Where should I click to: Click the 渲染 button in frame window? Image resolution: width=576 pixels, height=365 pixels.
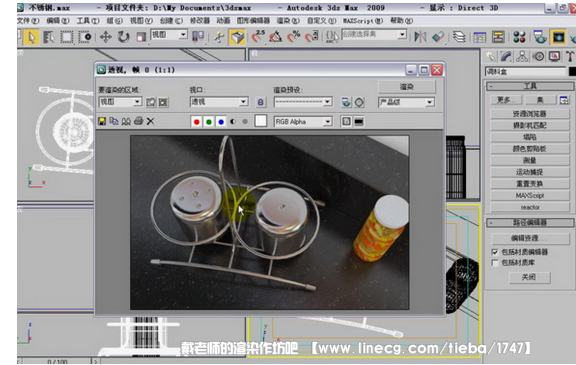point(407,87)
